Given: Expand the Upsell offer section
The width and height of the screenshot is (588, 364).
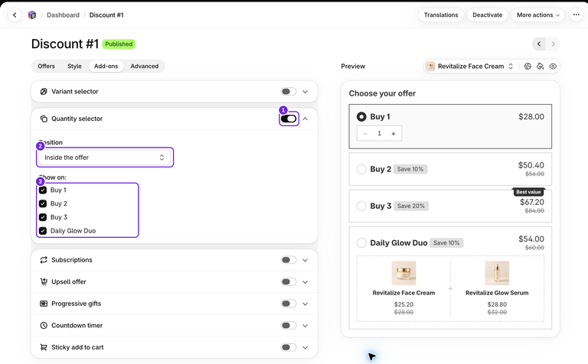Looking at the screenshot, I should [x=305, y=281].
